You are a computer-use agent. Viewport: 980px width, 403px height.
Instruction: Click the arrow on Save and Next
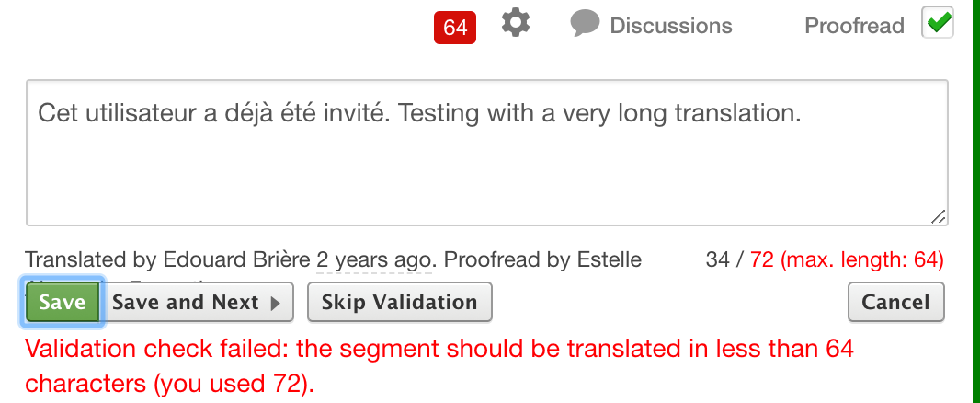[275, 304]
